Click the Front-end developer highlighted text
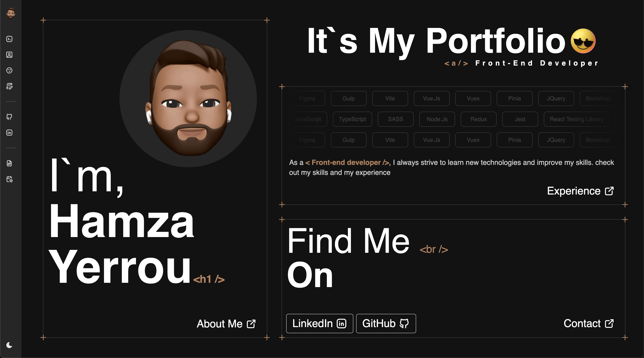The image size is (644, 358). point(347,163)
